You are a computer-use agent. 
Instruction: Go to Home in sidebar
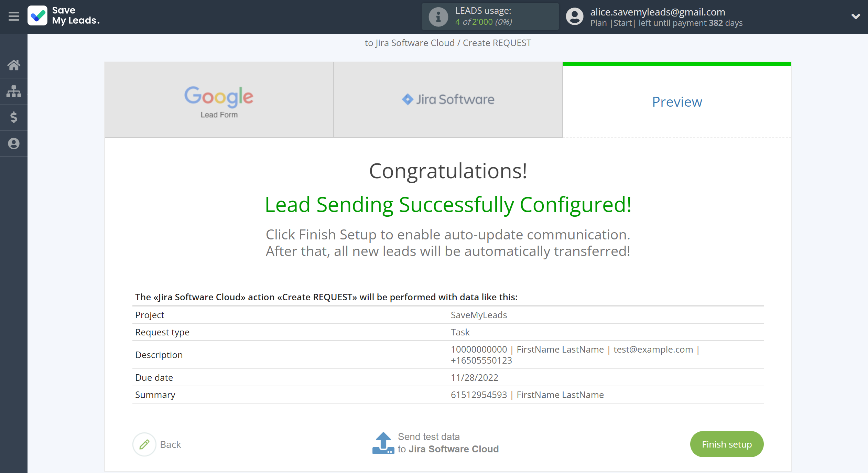point(14,65)
